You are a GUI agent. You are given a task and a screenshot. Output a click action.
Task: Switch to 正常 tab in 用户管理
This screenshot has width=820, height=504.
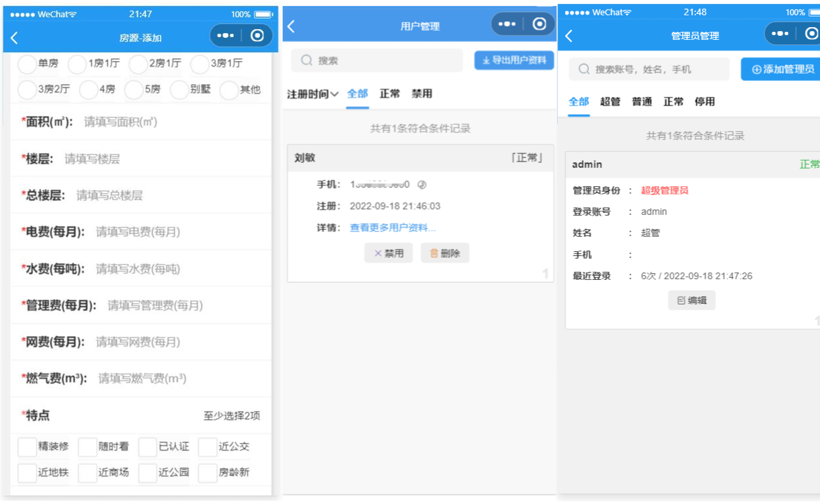(389, 94)
